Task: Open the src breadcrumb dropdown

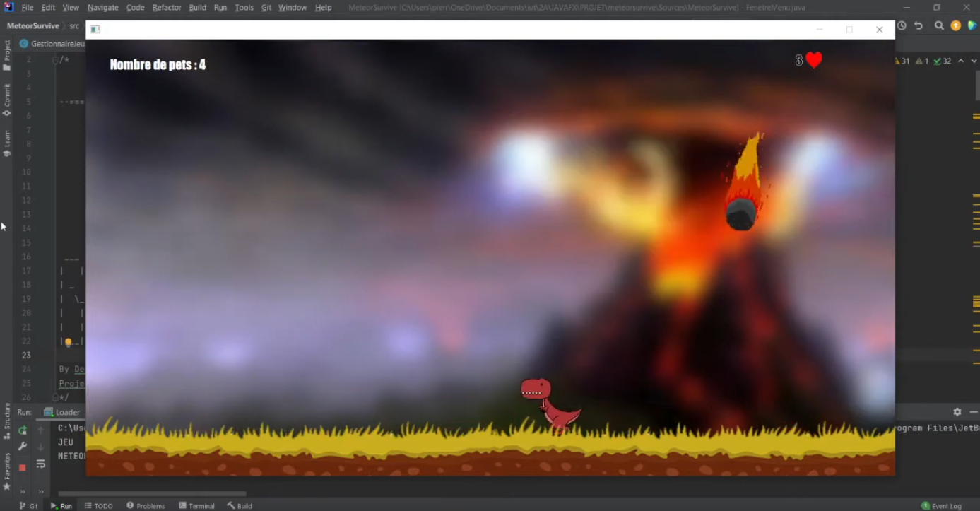Action: [73, 25]
